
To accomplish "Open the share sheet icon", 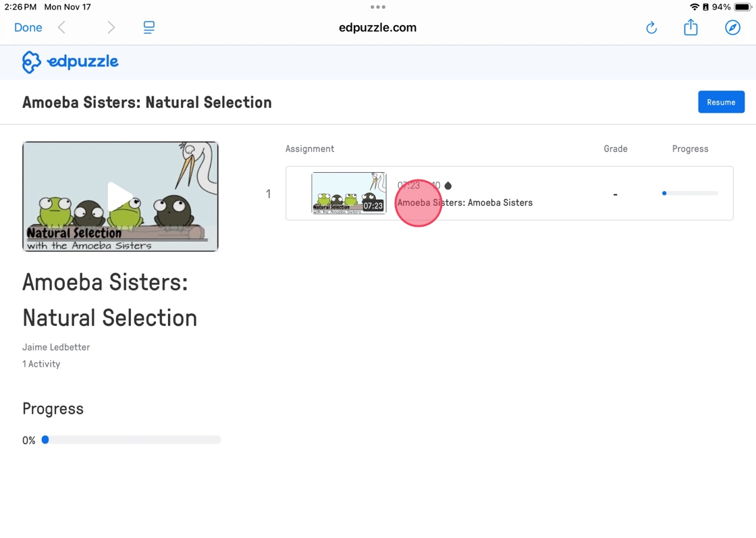I will pyautogui.click(x=691, y=27).
